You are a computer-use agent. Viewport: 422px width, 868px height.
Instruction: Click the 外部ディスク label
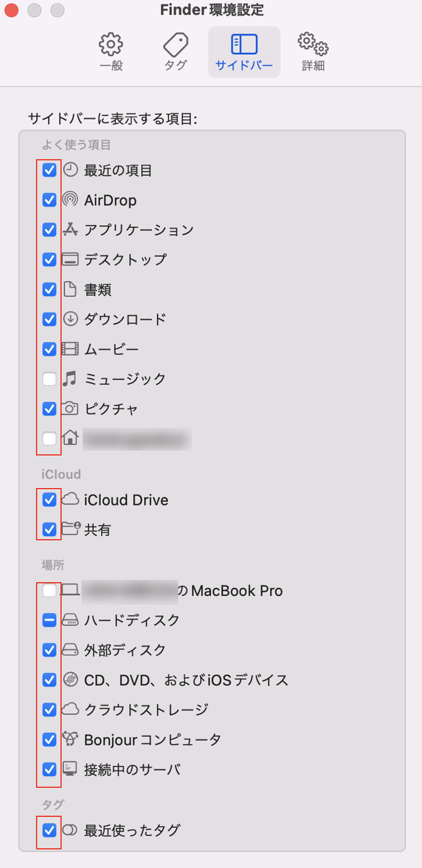pyautogui.click(x=125, y=650)
